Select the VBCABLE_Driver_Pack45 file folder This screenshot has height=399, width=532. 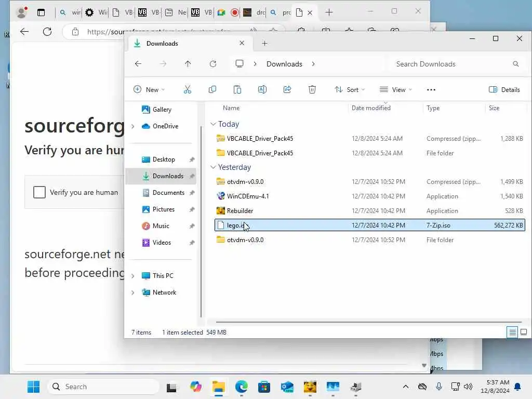pos(370,153)
